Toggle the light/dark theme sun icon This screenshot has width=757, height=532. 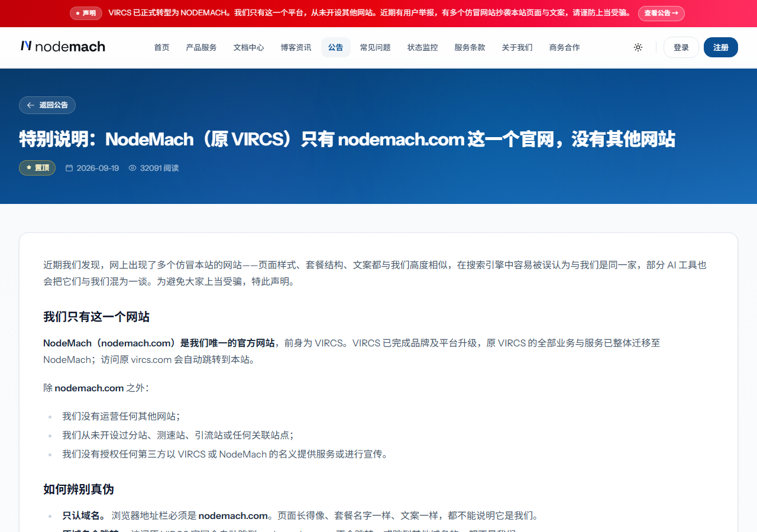click(x=638, y=47)
